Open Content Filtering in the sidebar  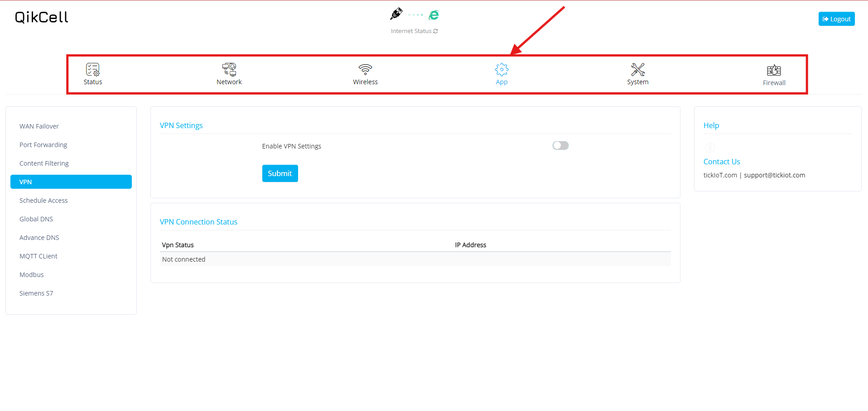click(71, 163)
